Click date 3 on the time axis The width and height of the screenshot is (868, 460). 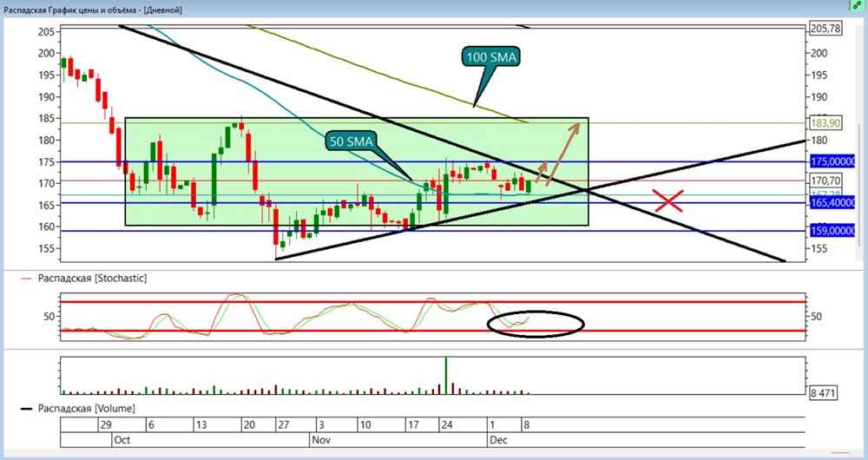pos(321,425)
